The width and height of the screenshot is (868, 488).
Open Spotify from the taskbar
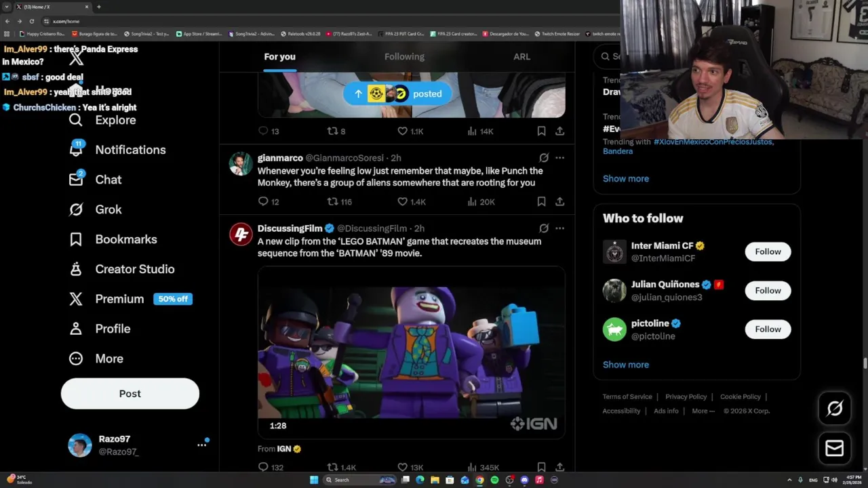coord(494,480)
